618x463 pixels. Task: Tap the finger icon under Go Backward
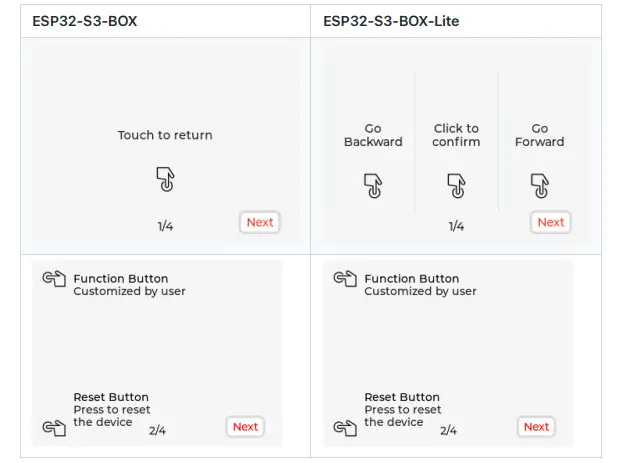click(372, 186)
